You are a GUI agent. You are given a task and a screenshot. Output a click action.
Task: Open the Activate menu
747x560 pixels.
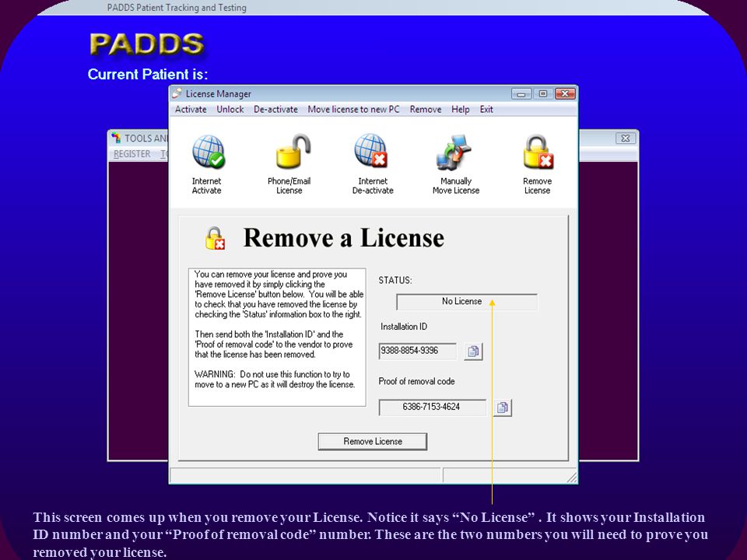(191, 110)
